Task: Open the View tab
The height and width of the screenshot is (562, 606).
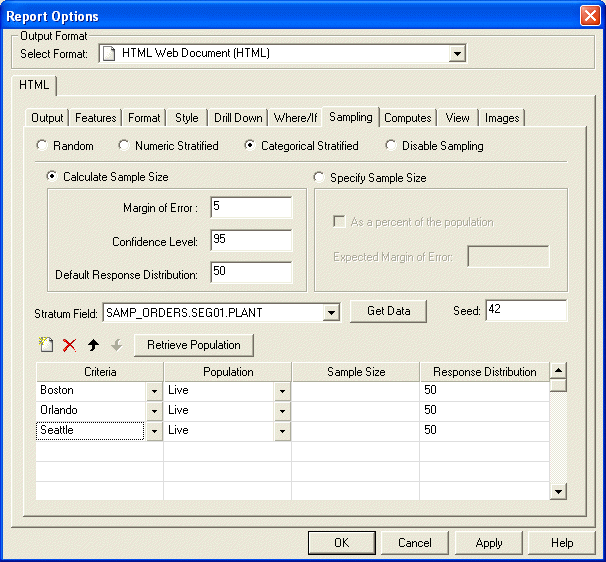Action: [458, 118]
